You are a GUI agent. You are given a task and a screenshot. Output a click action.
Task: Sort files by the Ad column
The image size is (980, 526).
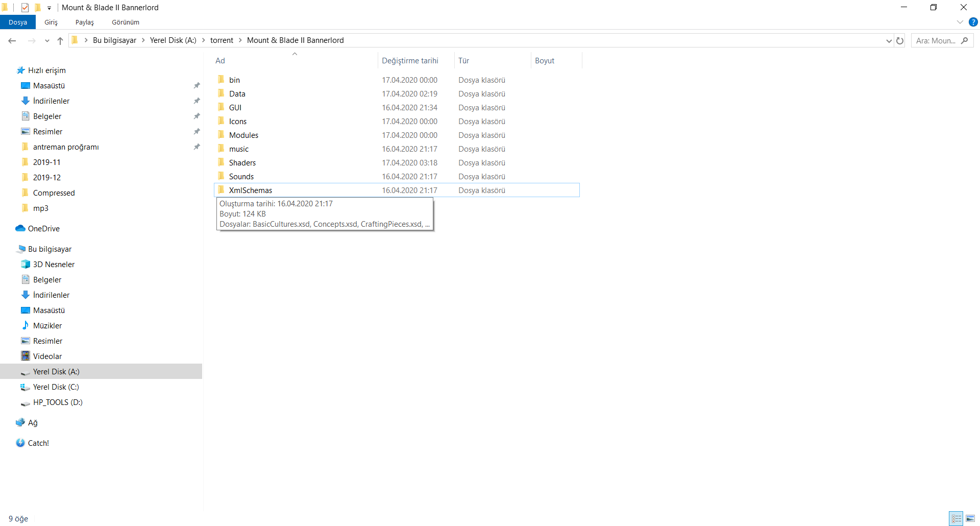(x=220, y=61)
